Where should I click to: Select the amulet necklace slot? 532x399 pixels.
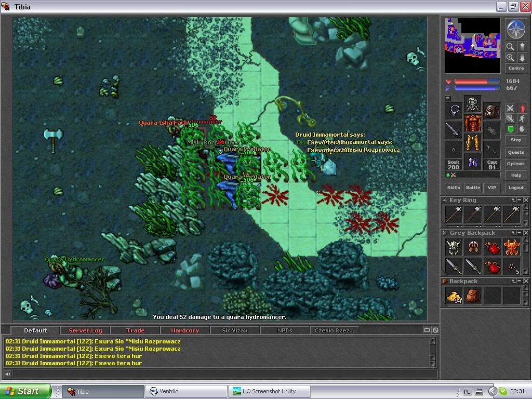coord(454,111)
